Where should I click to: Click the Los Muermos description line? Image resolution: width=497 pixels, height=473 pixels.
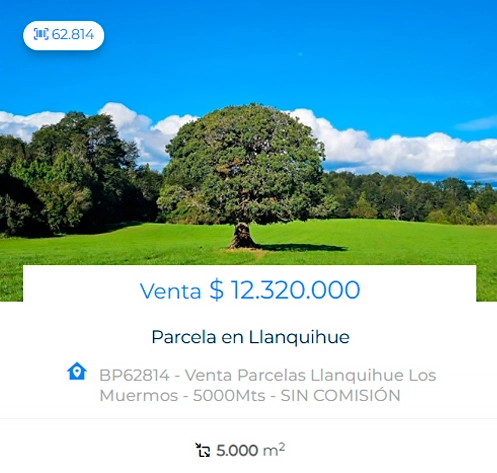(268, 385)
